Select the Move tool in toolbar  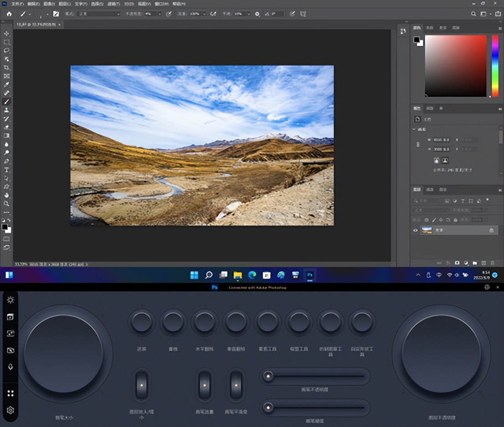7,34
